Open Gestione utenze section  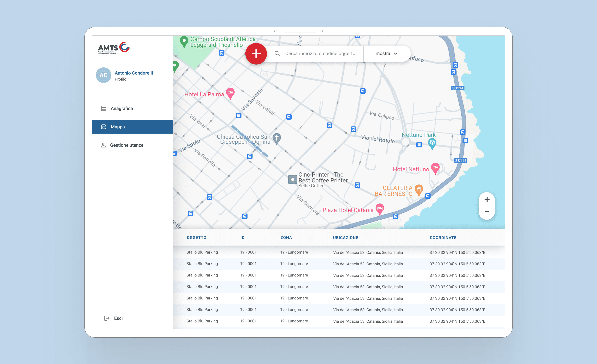tap(132, 145)
